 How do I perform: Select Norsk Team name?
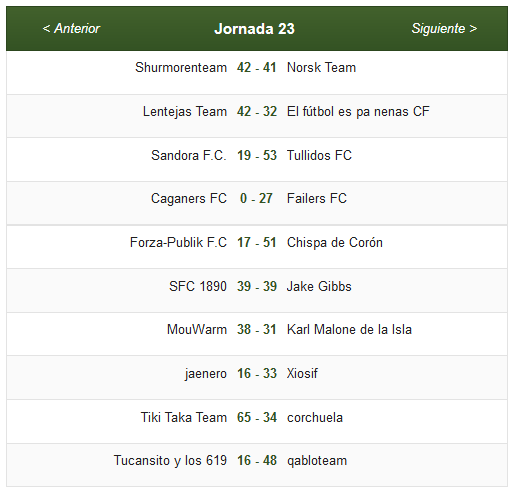click(321, 68)
